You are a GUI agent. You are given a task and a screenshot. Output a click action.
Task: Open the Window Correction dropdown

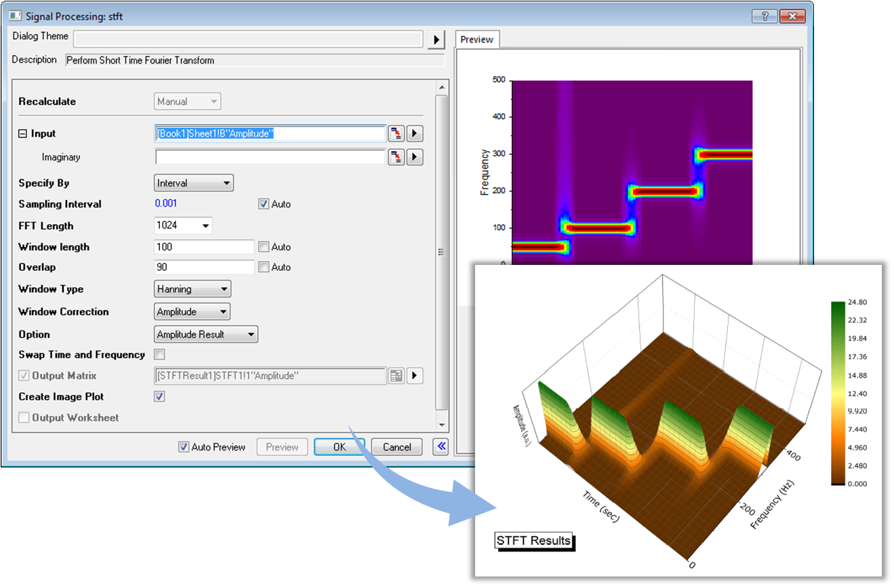tap(192, 312)
